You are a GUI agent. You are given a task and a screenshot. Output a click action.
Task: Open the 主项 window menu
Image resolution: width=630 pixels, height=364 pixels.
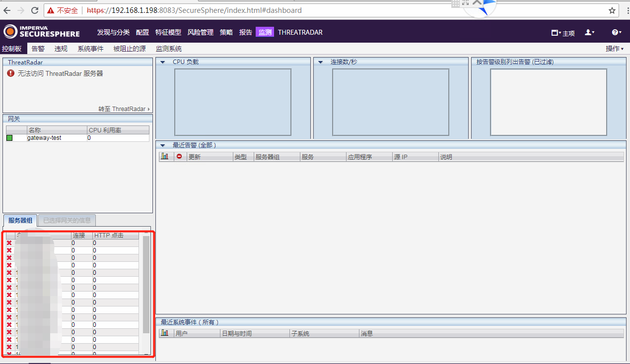pos(563,33)
